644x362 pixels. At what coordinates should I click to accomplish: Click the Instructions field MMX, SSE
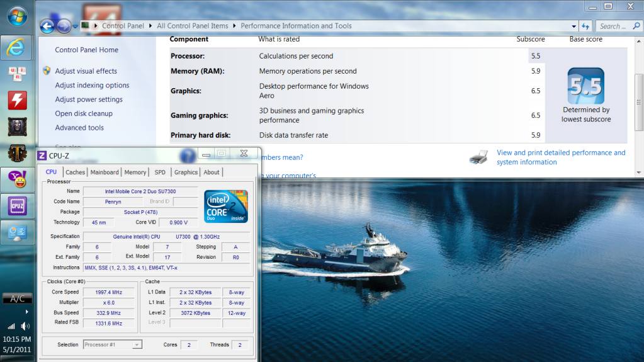coord(166,268)
